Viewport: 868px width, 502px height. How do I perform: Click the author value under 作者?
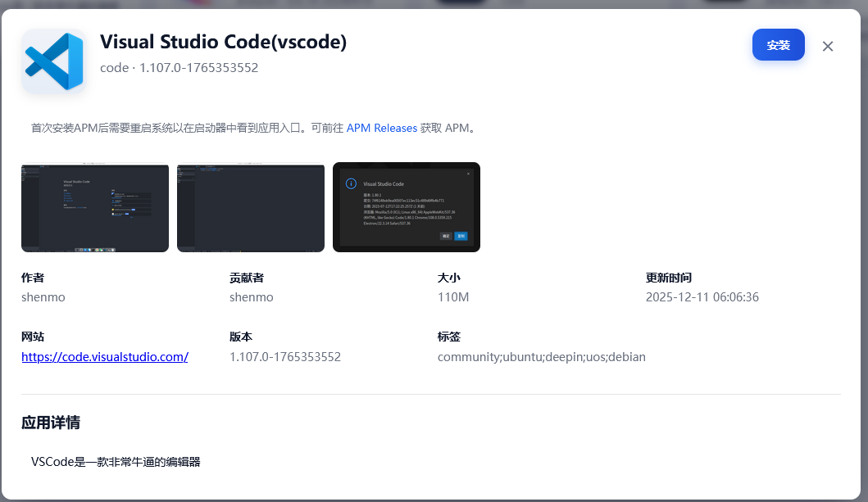(x=43, y=297)
